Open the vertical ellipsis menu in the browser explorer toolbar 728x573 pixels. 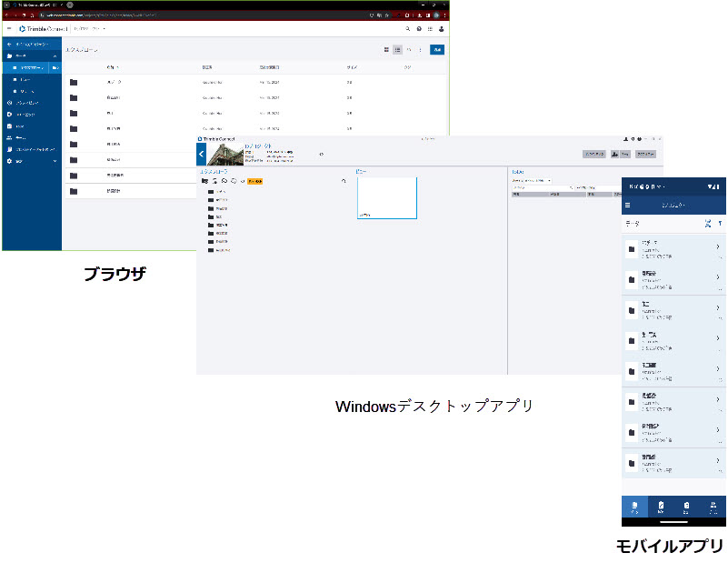pos(420,50)
